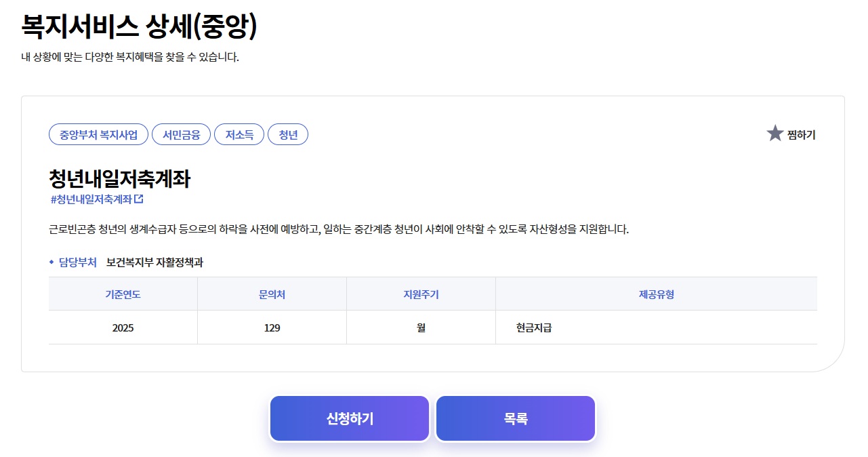Select the 청년 tag chip
Screen dimensions: 868x457
tap(288, 134)
